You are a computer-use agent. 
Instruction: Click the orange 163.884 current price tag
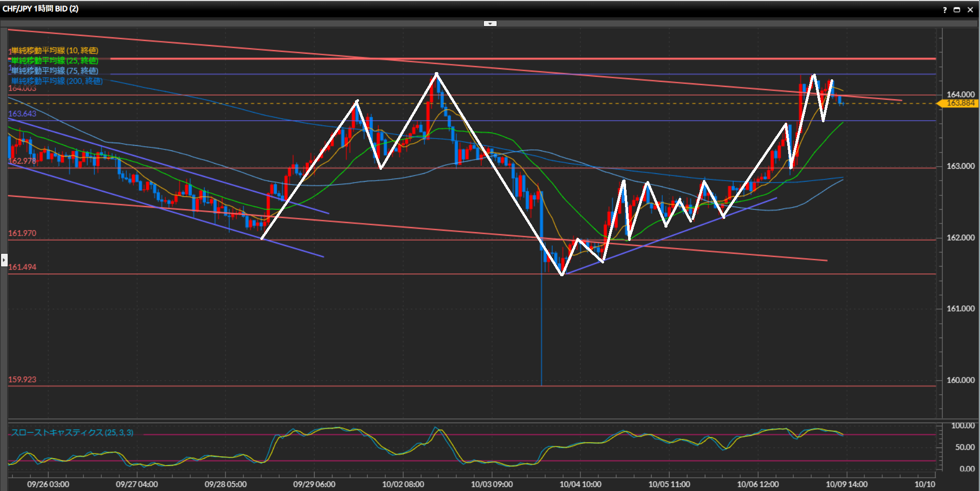[x=960, y=103]
